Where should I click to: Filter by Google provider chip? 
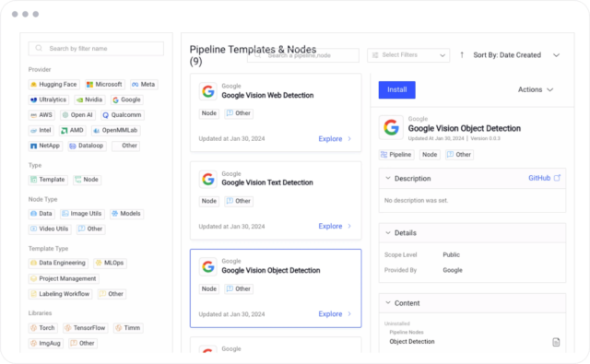pos(127,100)
